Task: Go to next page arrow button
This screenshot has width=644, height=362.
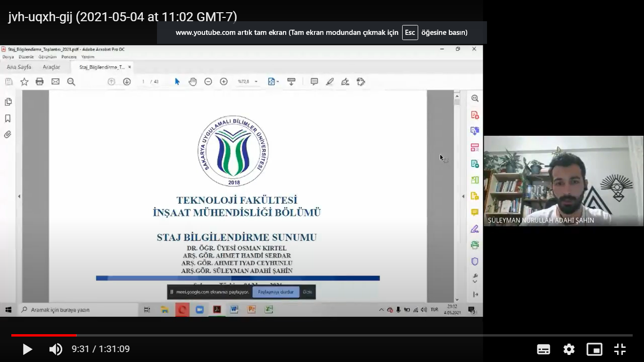Action: click(127, 82)
